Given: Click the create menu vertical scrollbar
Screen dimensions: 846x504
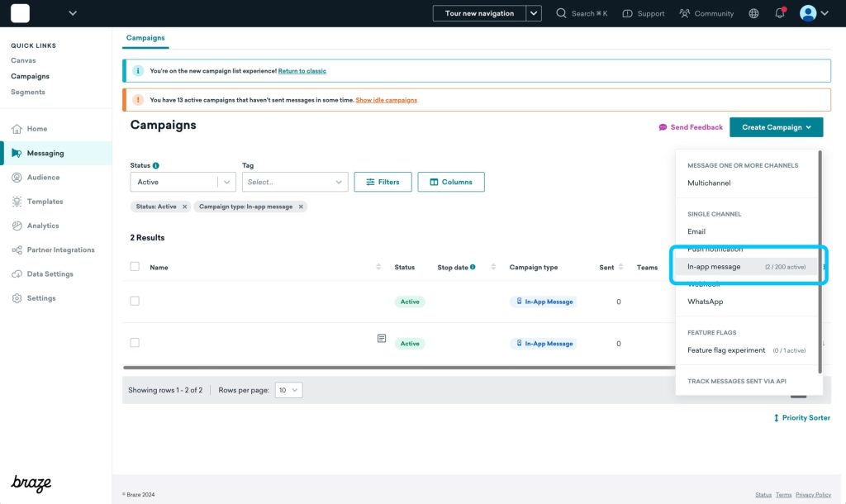Looking at the screenshot, I should click(820, 262).
